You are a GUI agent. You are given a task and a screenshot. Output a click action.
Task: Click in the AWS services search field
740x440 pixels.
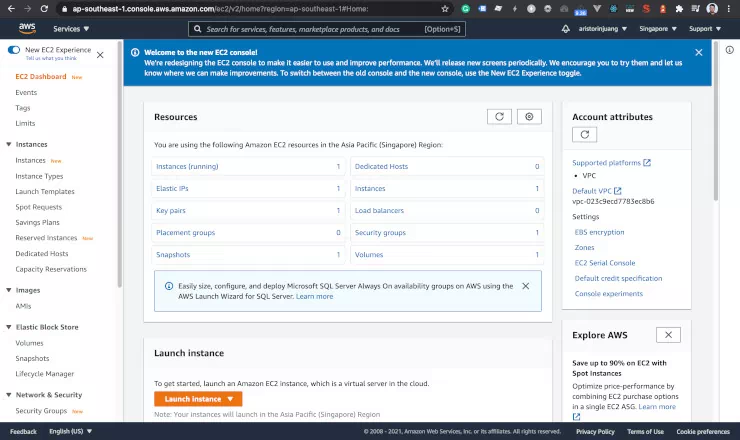point(327,29)
